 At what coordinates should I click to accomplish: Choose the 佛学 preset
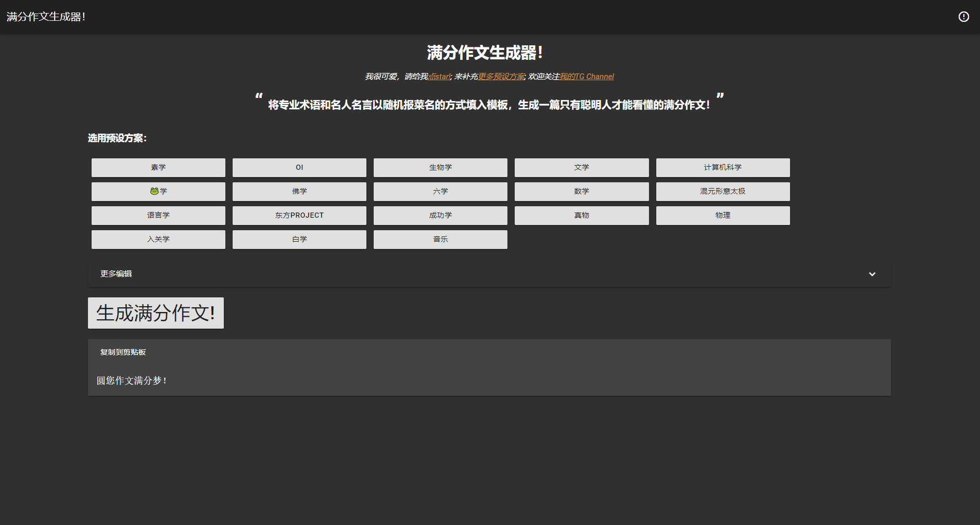pyautogui.click(x=299, y=191)
